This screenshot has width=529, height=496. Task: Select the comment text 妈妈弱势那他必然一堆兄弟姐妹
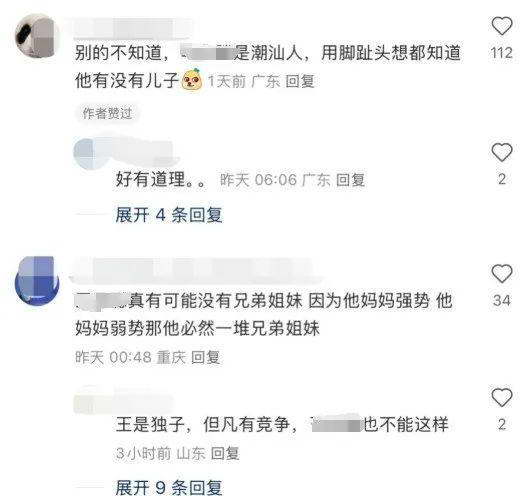pos(197,328)
